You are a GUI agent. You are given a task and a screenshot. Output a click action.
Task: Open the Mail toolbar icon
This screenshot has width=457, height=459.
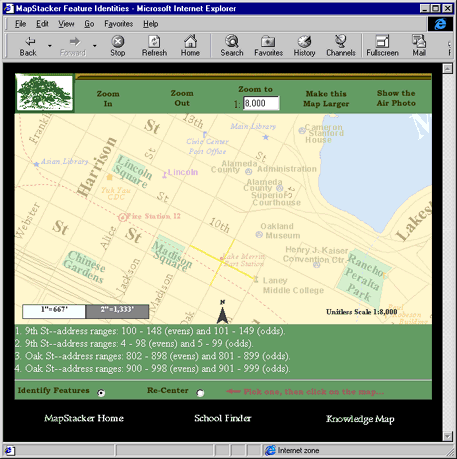(x=419, y=41)
